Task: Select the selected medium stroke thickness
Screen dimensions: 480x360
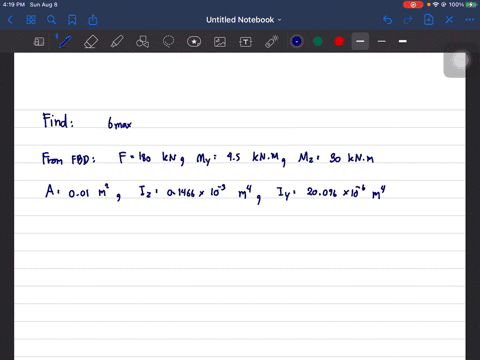Action: click(360, 41)
